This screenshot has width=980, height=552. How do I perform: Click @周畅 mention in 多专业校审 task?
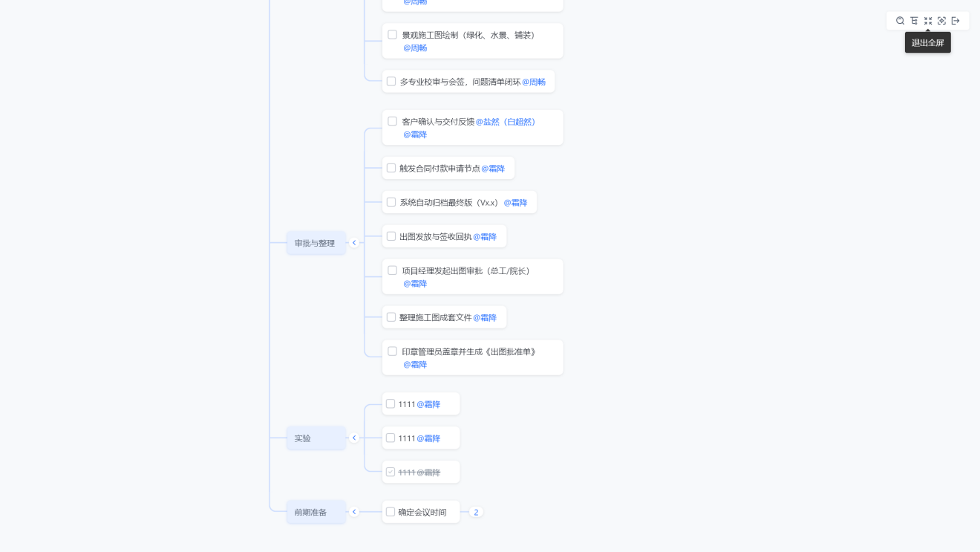click(534, 82)
